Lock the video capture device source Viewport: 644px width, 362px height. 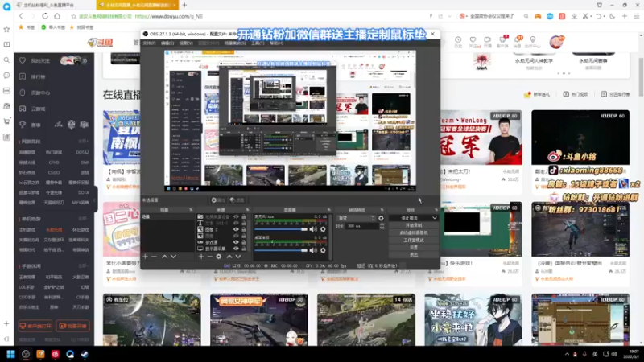(x=244, y=216)
